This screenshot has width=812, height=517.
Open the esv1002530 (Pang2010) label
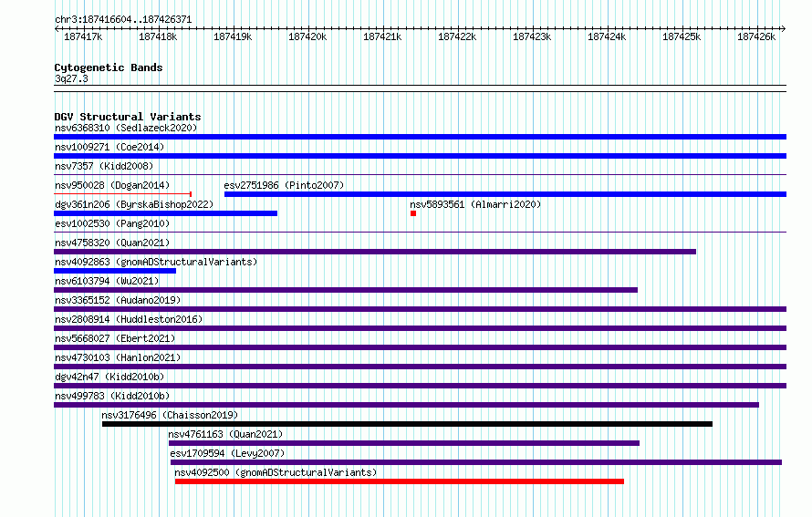[112, 223]
